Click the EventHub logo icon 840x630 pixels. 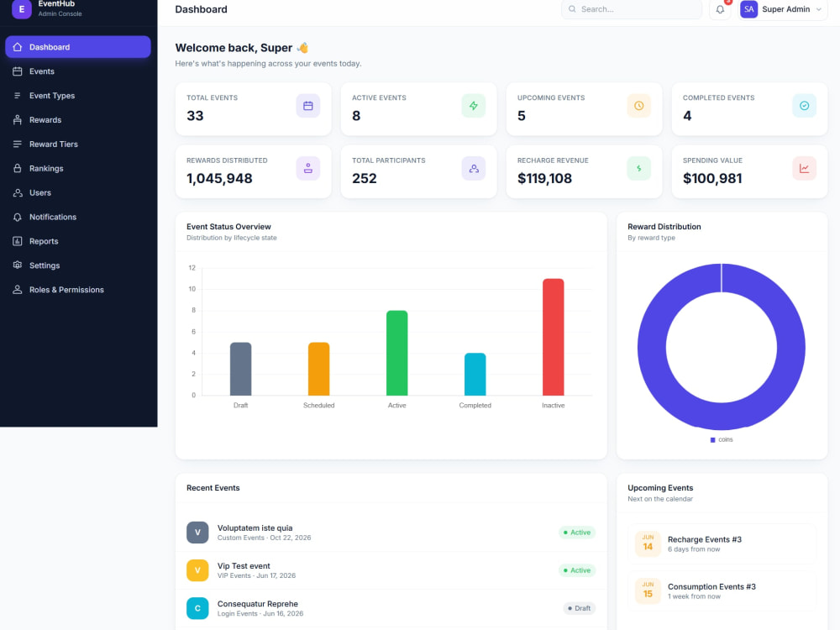pyautogui.click(x=22, y=9)
